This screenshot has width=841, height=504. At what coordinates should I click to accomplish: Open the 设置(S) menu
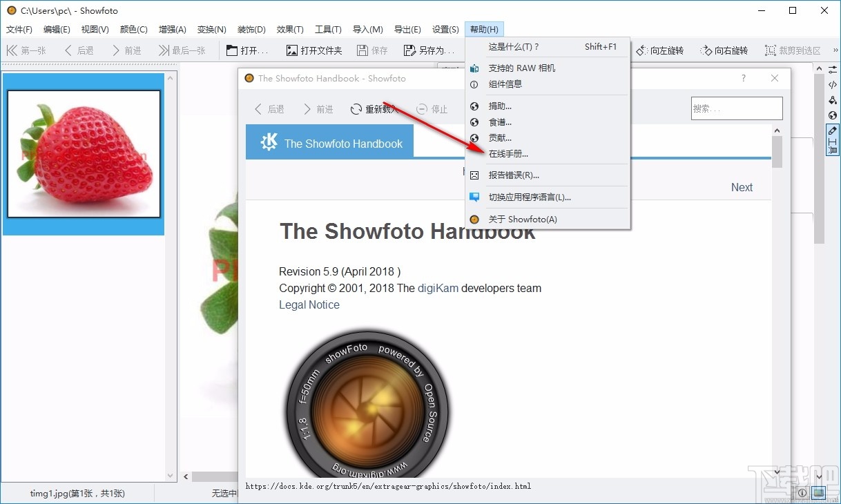pos(445,30)
